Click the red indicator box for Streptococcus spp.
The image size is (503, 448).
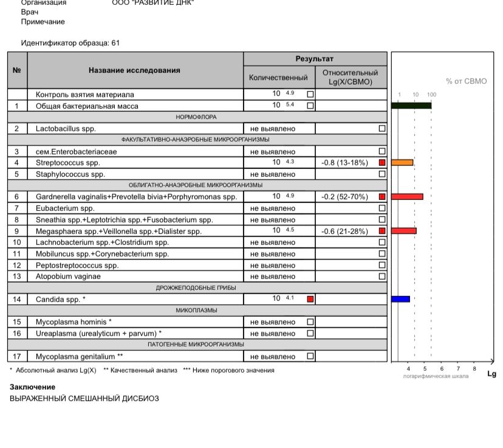click(382, 162)
